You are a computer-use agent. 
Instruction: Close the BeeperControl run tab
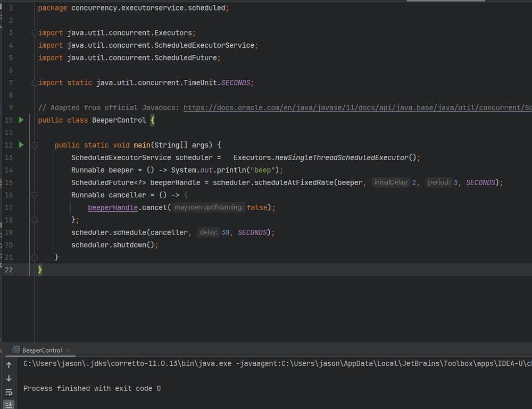click(x=68, y=350)
